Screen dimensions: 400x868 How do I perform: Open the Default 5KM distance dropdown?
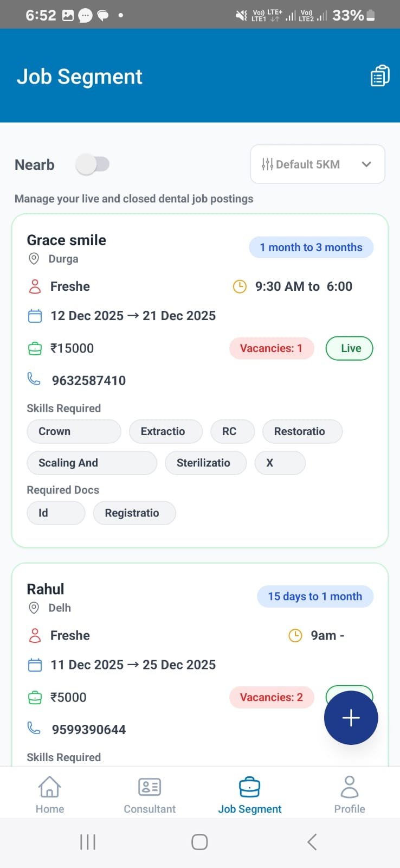click(317, 164)
